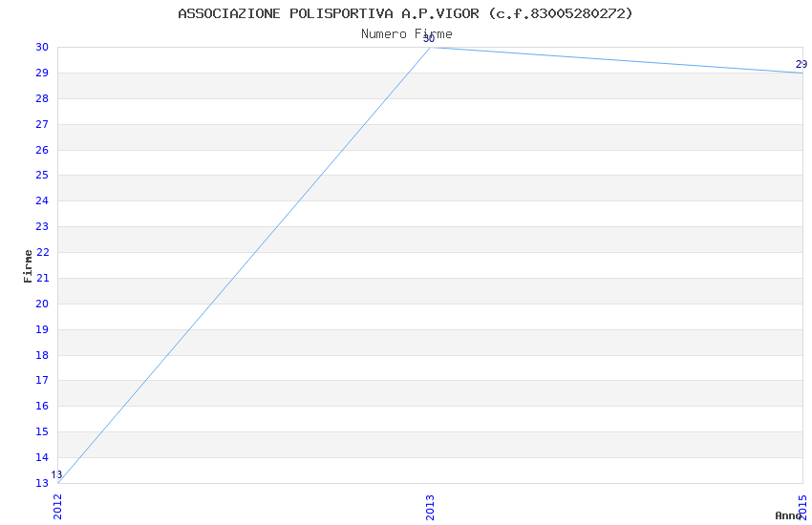Click y-axis tick value 29
The image size is (812, 525).
click(42, 73)
